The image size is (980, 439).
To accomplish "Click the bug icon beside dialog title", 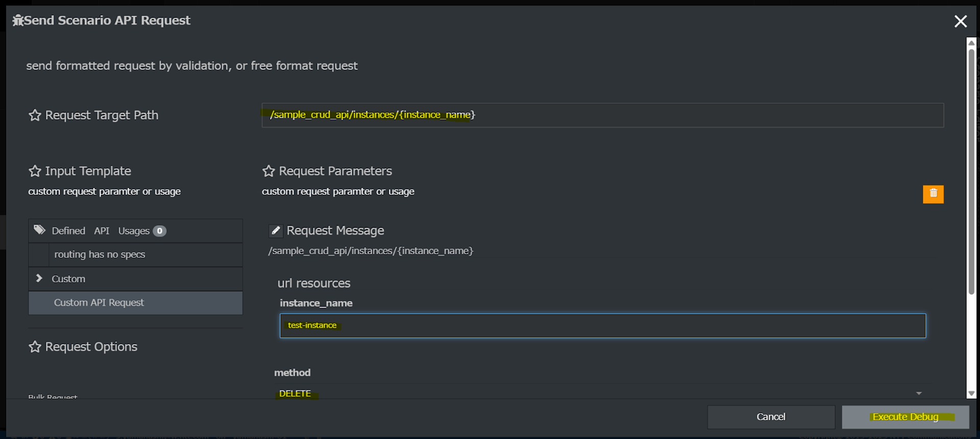I will click(18, 20).
